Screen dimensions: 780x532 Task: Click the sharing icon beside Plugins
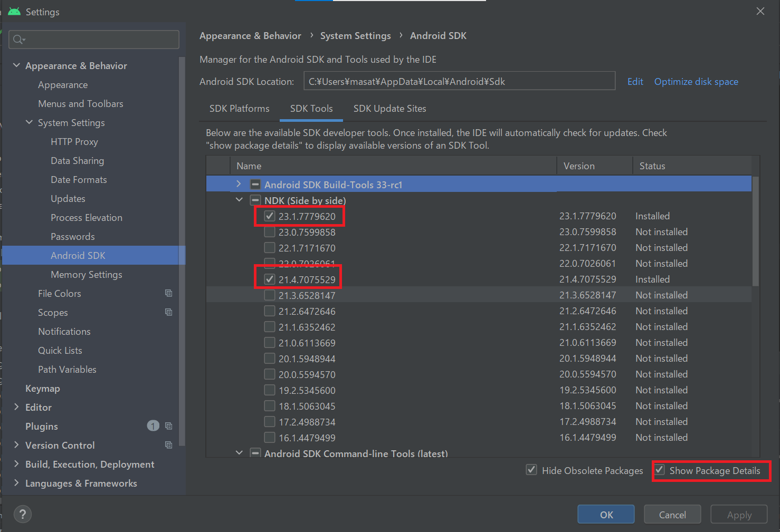(x=168, y=425)
